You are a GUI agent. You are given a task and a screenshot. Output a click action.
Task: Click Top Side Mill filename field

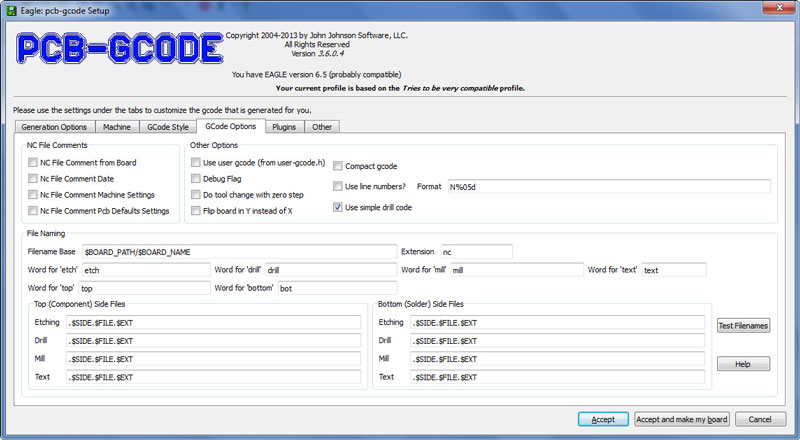(x=213, y=359)
